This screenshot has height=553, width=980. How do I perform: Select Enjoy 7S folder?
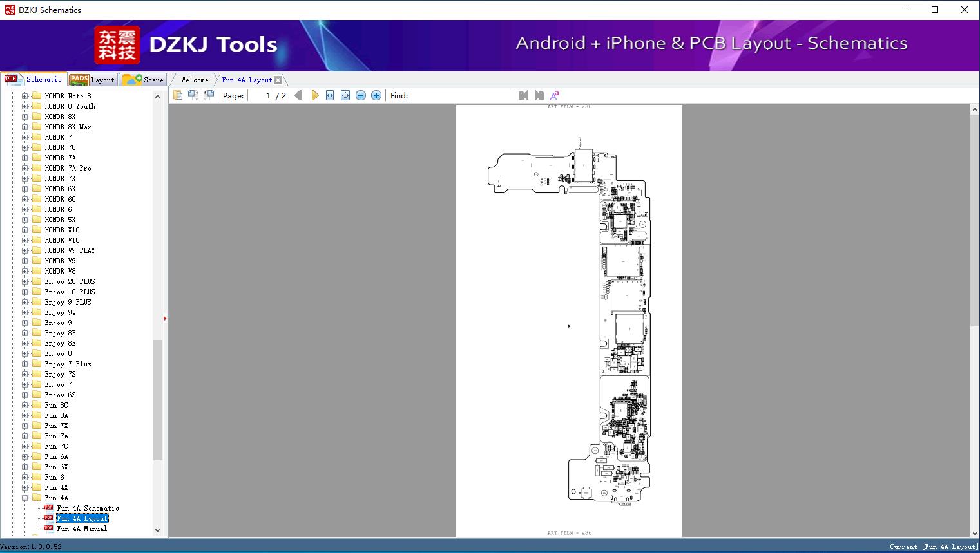[x=60, y=374]
